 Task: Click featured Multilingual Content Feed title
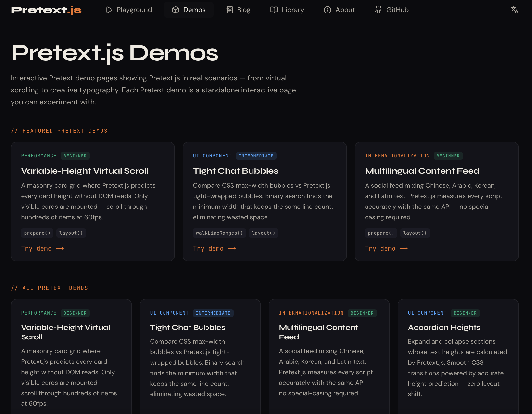pyautogui.click(x=422, y=171)
